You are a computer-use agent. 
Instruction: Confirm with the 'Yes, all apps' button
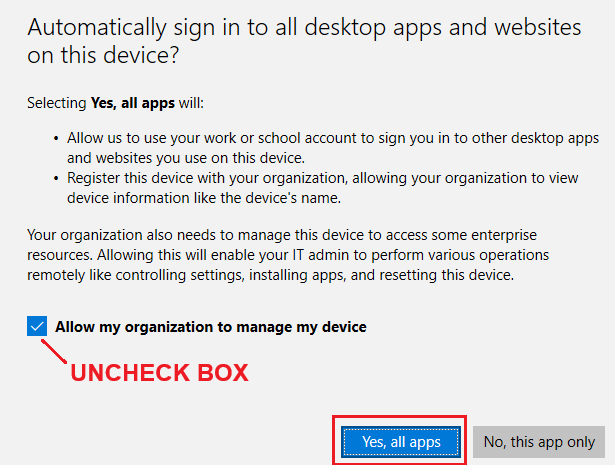[400, 442]
